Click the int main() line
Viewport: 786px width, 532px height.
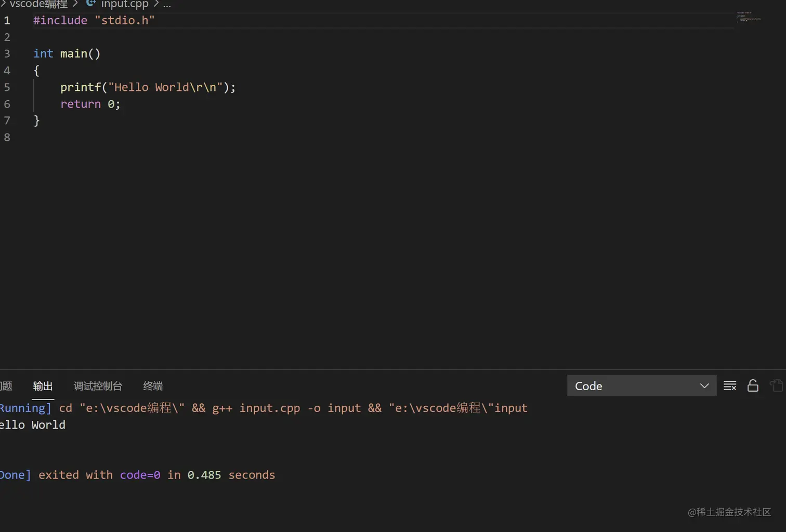pyautogui.click(x=67, y=54)
